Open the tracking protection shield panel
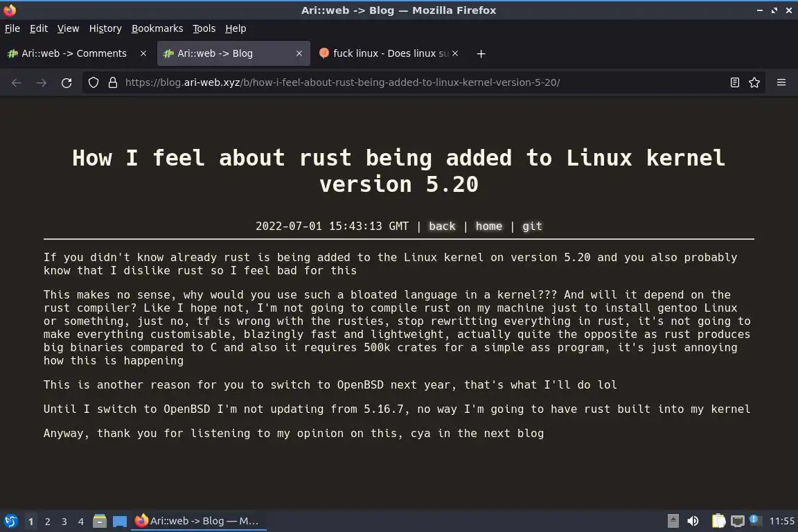The height and width of the screenshot is (532, 798). (x=93, y=82)
